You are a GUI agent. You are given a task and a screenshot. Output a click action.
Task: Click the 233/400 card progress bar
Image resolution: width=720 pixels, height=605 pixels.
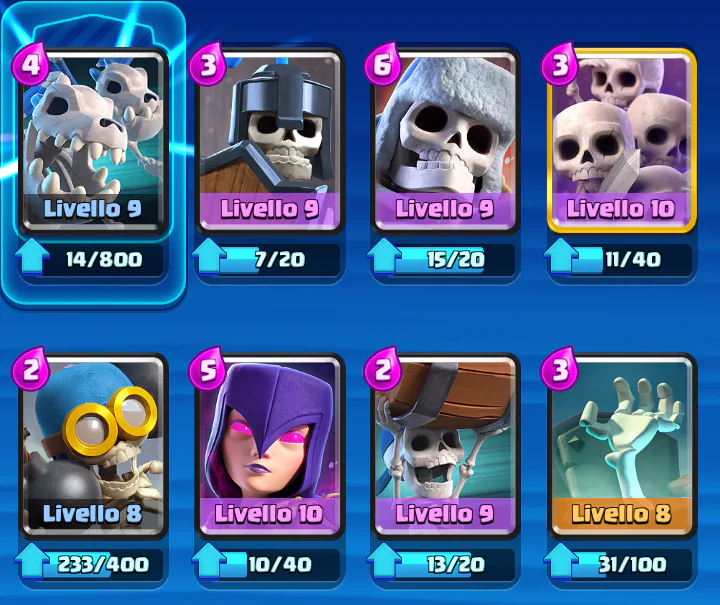[102, 564]
